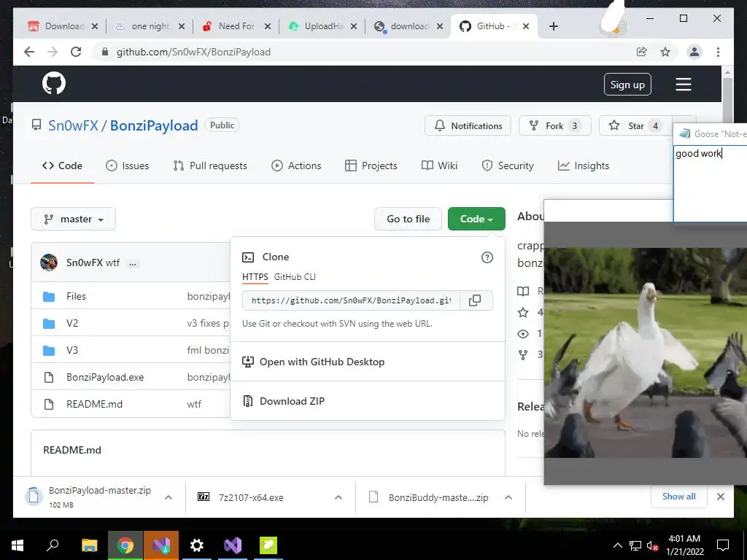Image resolution: width=747 pixels, height=560 pixels.
Task: Click the goose notepad text area
Action: (x=710, y=183)
